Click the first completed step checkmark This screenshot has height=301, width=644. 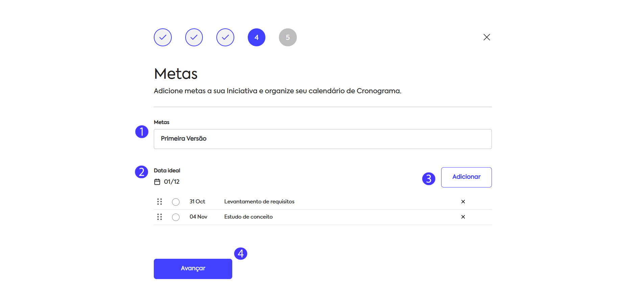coord(163,37)
